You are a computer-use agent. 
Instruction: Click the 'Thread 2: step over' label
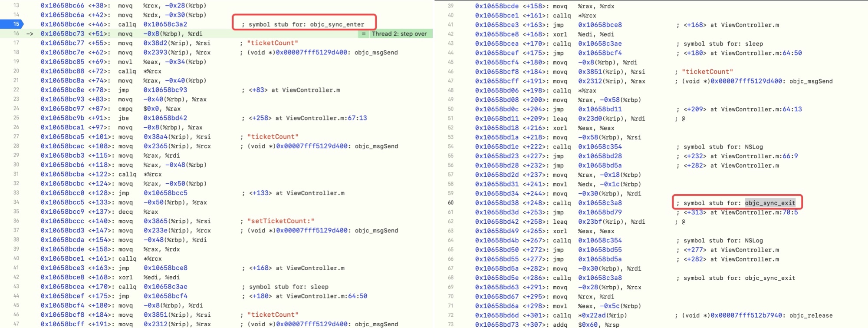pos(399,33)
